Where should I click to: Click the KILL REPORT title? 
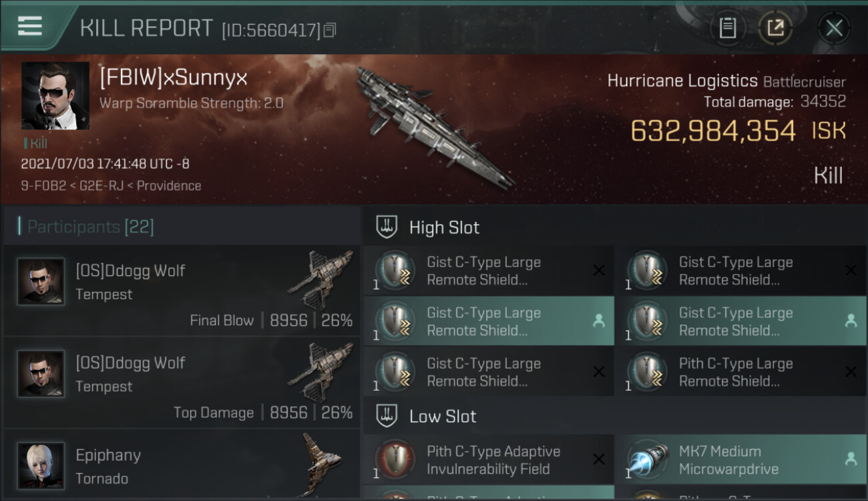point(146,28)
